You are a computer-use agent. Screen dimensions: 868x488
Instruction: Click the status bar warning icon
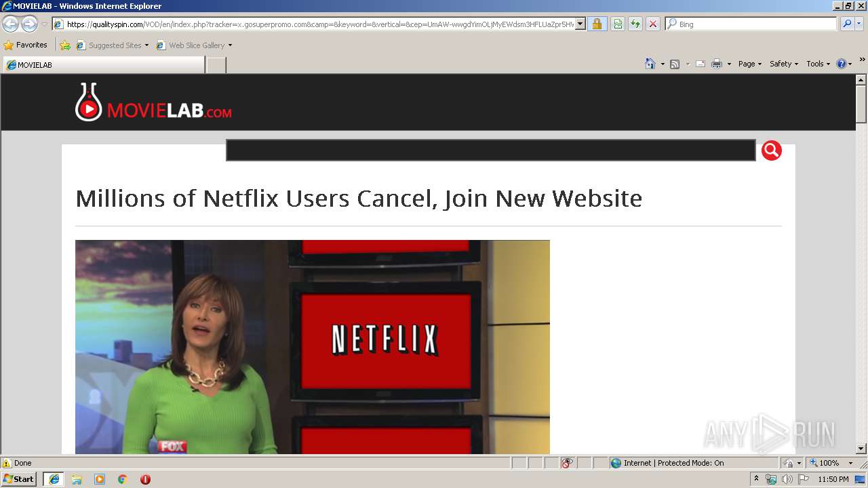[x=7, y=463]
